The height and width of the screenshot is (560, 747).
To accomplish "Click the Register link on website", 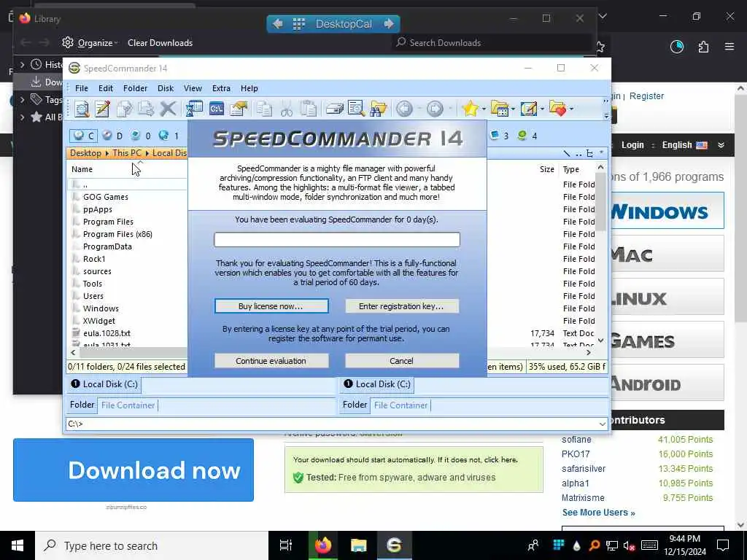I will [x=646, y=96].
